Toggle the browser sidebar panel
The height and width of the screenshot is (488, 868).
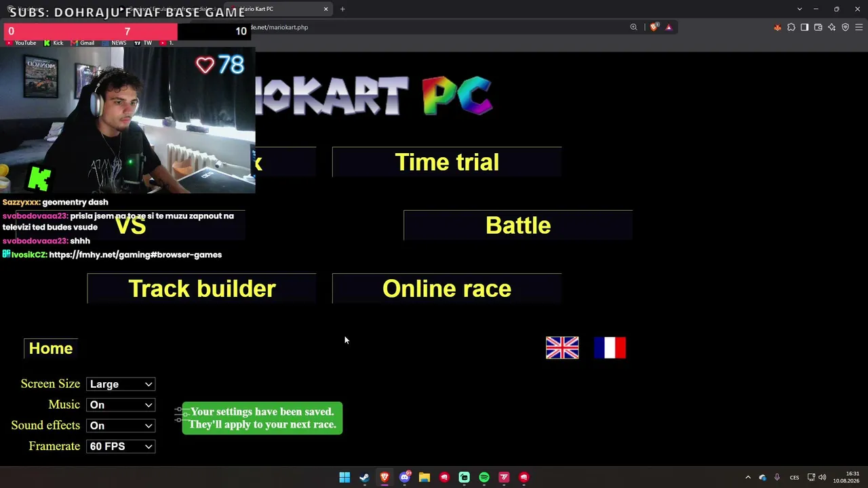pos(804,27)
